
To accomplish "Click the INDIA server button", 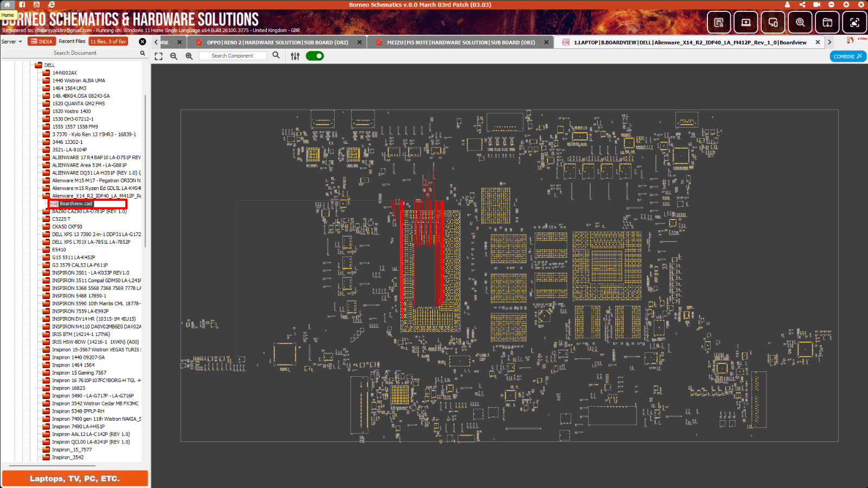I will click(x=42, y=41).
